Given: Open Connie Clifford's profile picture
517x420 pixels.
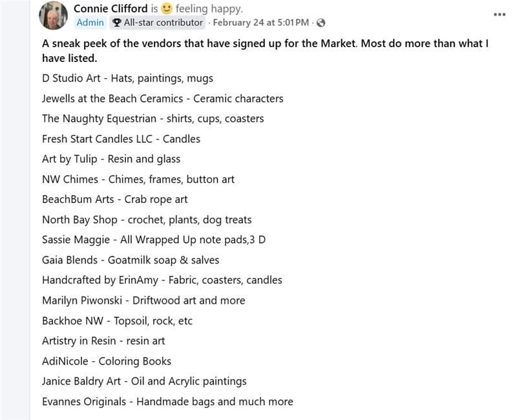Looking at the screenshot, I should tap(54, 14).
